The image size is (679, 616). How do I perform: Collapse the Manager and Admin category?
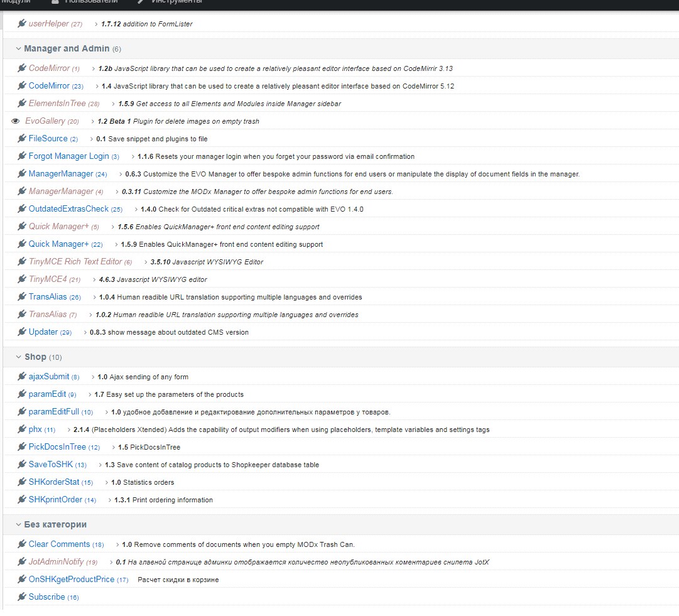(19, 48)
